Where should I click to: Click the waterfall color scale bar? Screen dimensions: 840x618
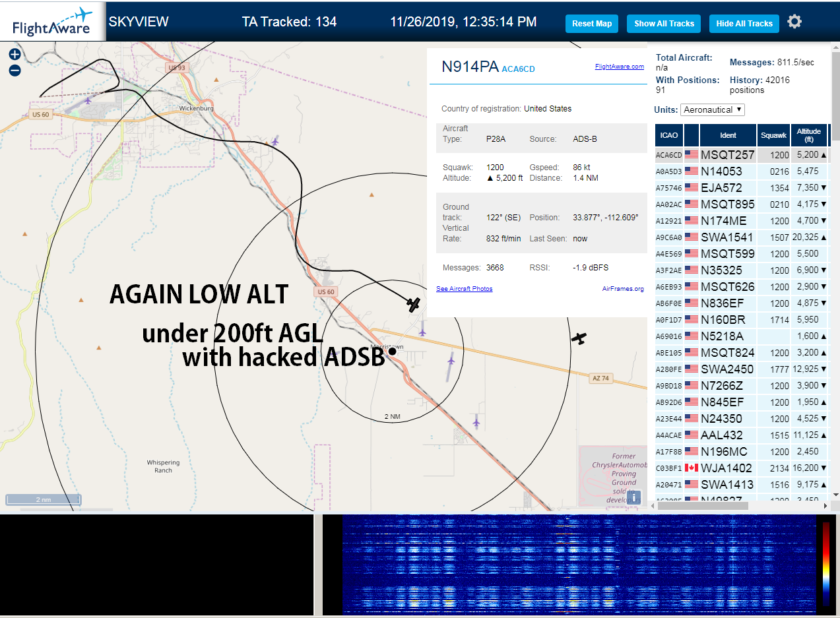tap(825, 564)
